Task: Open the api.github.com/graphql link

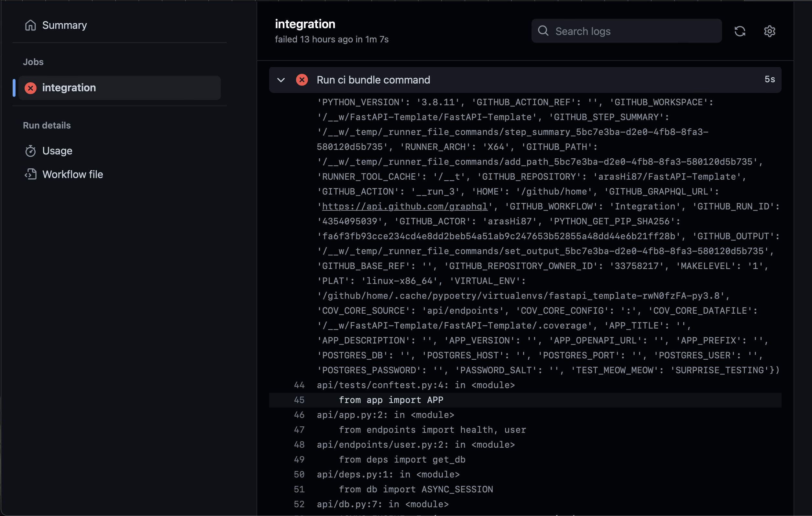Action: coord(404,206)
